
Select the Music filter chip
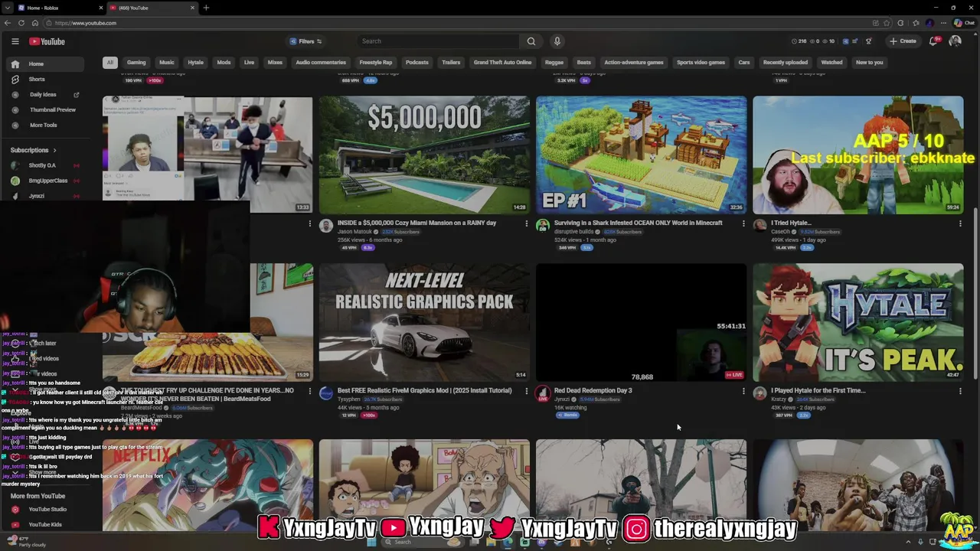166,63
